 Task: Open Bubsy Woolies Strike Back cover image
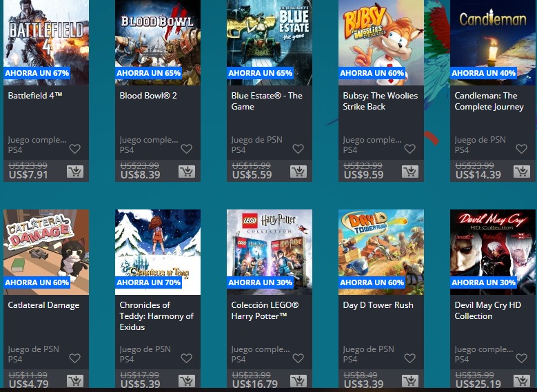click(381, 43)
